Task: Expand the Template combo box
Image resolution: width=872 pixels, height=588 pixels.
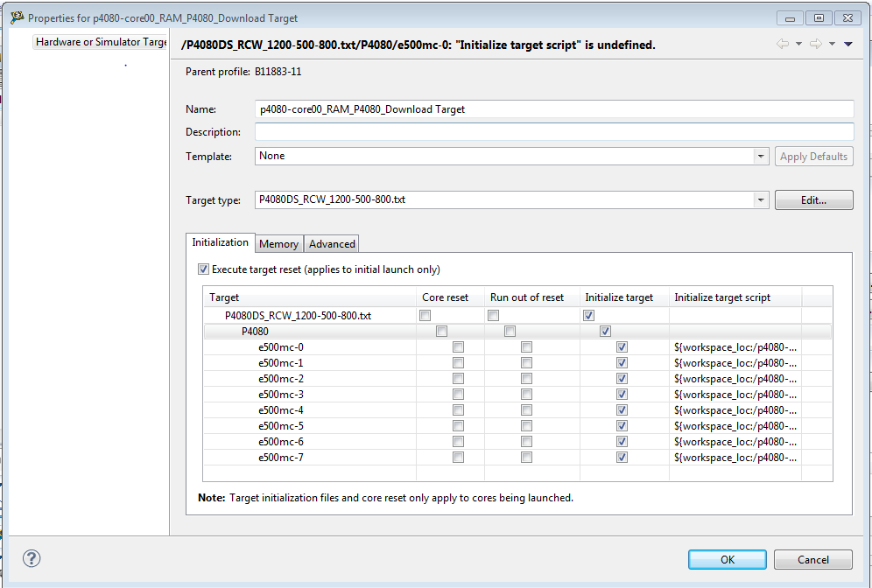Action: tap(760, 156)
